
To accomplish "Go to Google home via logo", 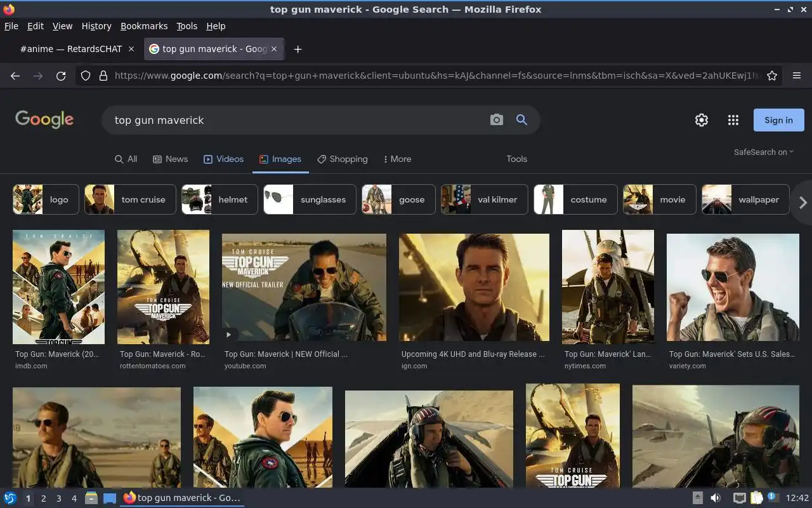I will tap(44, 119).
